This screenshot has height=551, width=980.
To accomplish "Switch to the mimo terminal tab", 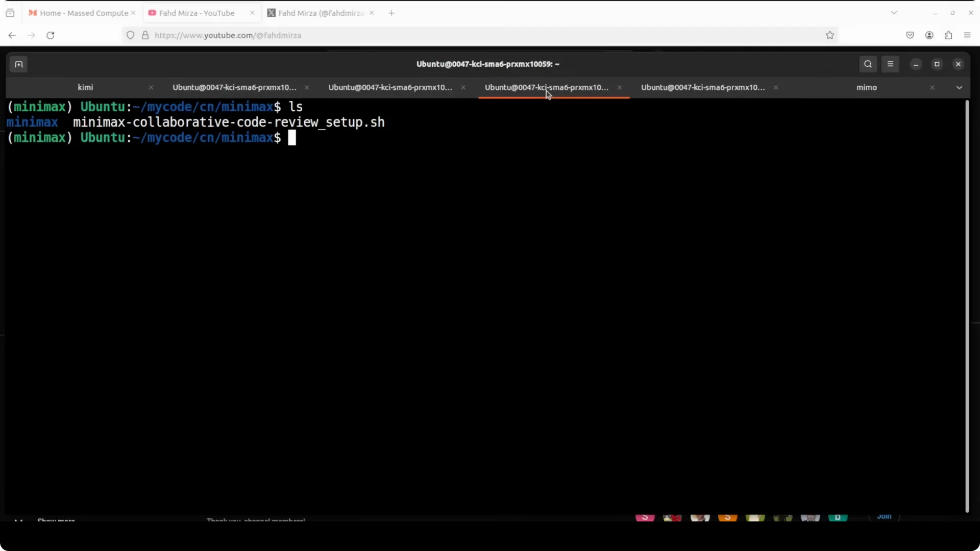I will (x=866, y=87).
